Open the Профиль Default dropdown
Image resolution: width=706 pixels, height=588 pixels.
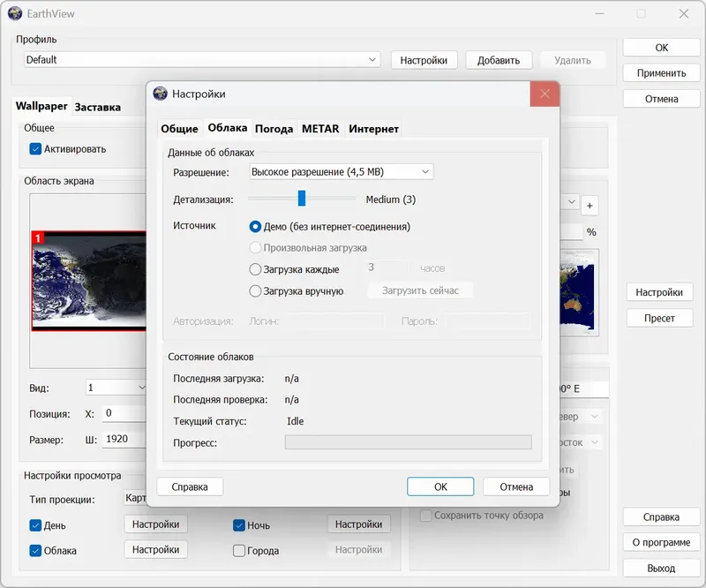pyautogui.click(x=202, y=59)
